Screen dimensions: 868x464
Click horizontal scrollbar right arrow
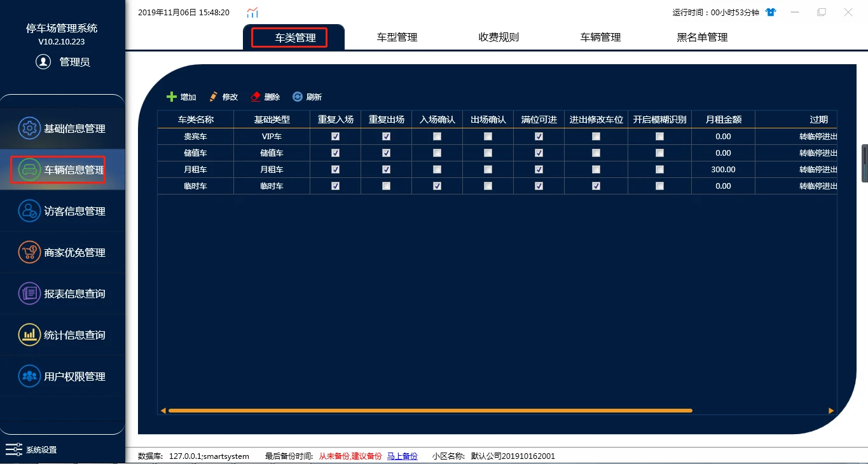click(x=831, y=411)
